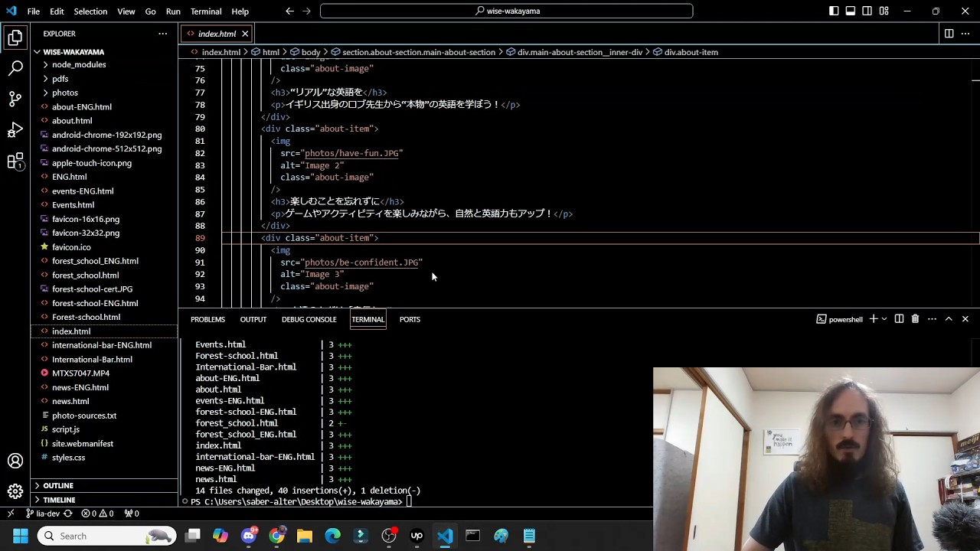This screenshot has height=551, width=980.
Task: Click the lia-dev branch indicator
Action: click(43, 514)
